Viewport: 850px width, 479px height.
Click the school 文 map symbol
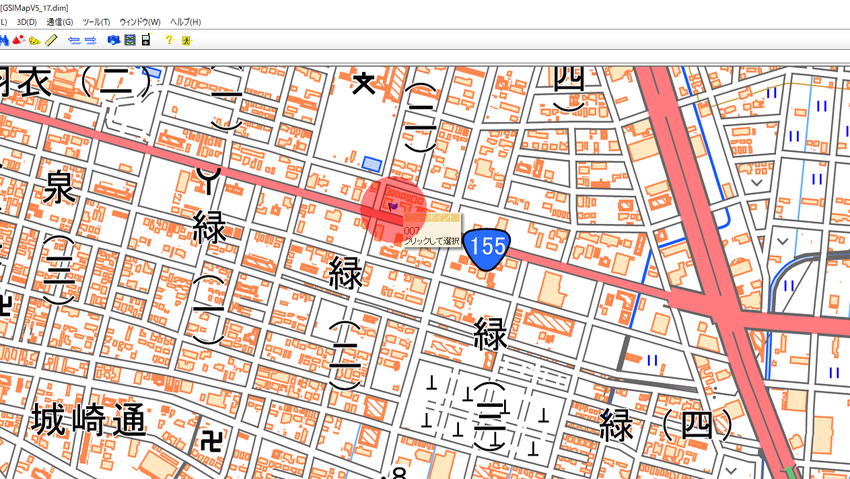coord(364,84)
